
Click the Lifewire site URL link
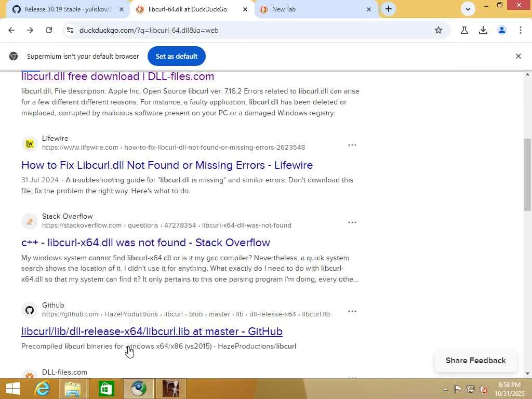tap(174, 147)
